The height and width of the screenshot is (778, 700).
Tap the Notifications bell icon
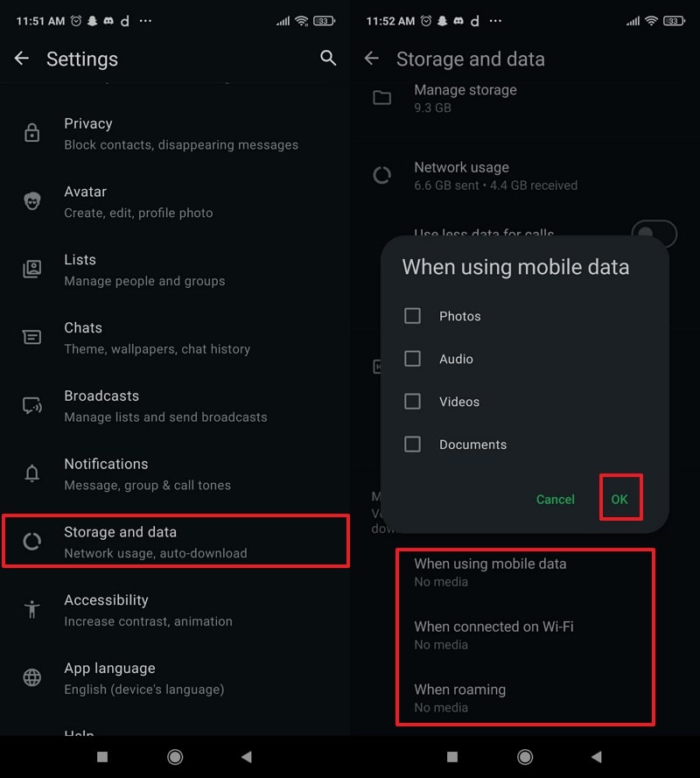click(x=32, y=473)
